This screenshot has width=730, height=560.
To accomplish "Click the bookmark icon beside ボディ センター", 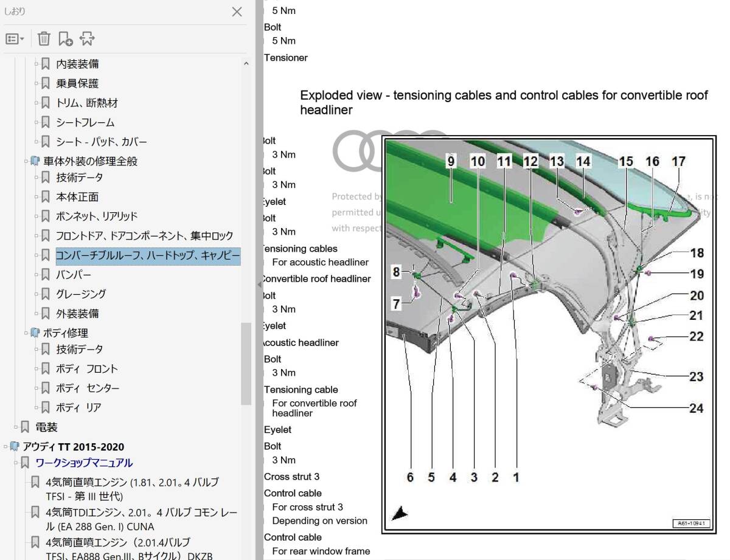I will pyautogui.click(x=46, y=388).
